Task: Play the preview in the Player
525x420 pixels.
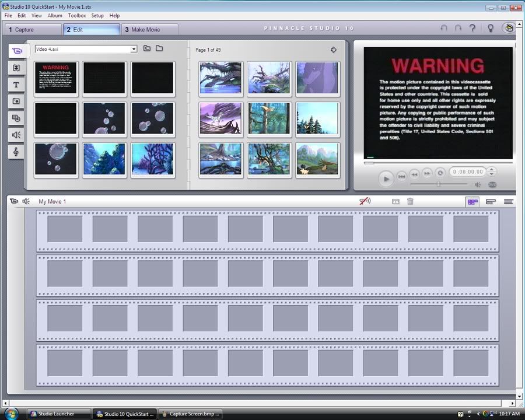Action: click(386, 178)
